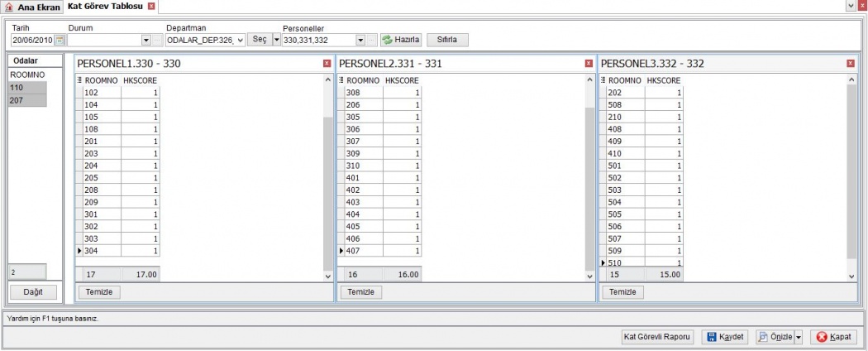This screenshot has height=351, width=868.
Task: Click row indicator arrow beside room 304
Action: click(x=79, y=251)
